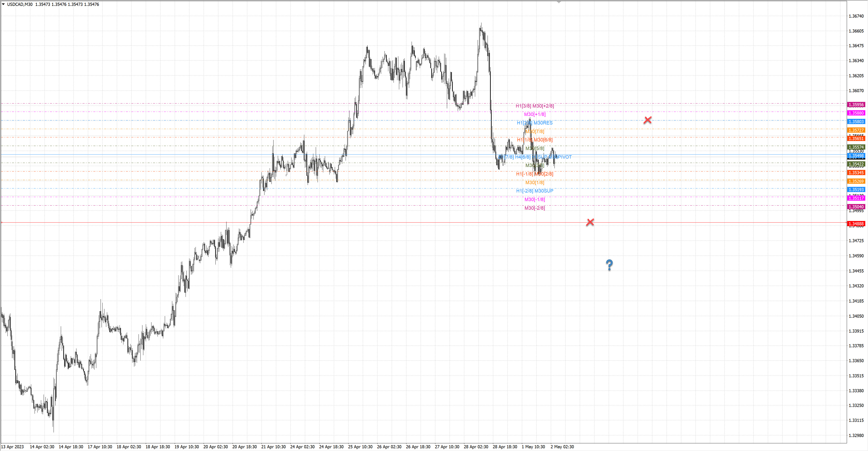Screen dimensions: 868x451
Task: Click the M30[-2/8] level text
Action: point(534,208)
